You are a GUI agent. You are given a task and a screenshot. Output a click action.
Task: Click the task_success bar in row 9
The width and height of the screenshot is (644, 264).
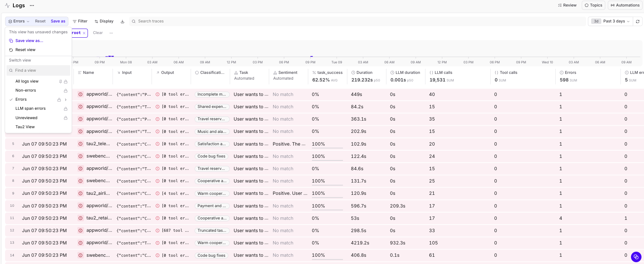327,197
